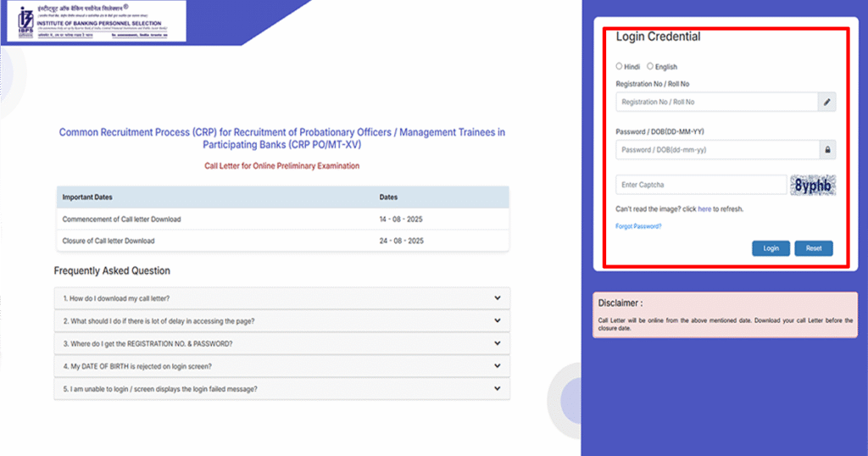Click chevron on first FAQ row
The width and height of the screenshot is (868, 456).
497,298
